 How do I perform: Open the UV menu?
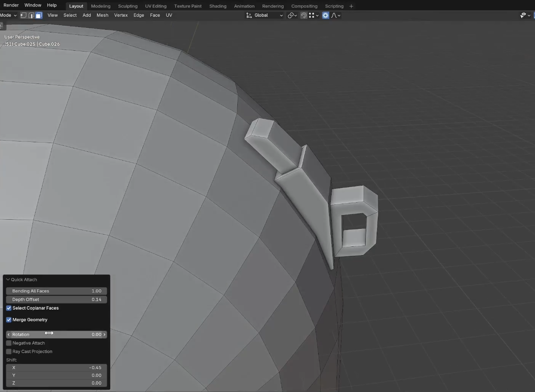click(169, 15)
